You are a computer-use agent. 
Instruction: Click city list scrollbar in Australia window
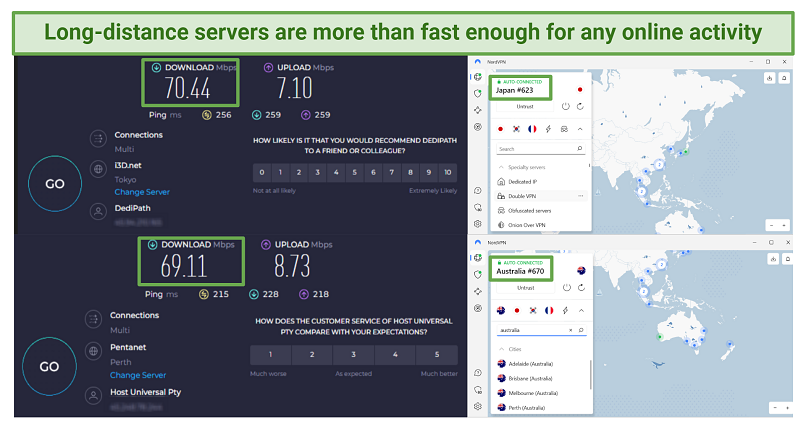tap(591, 374)
